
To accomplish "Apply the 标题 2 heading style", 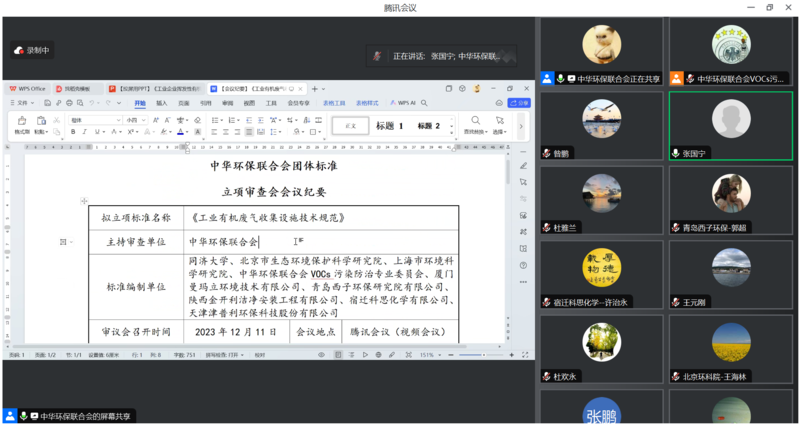I will [x=429, y=126].
